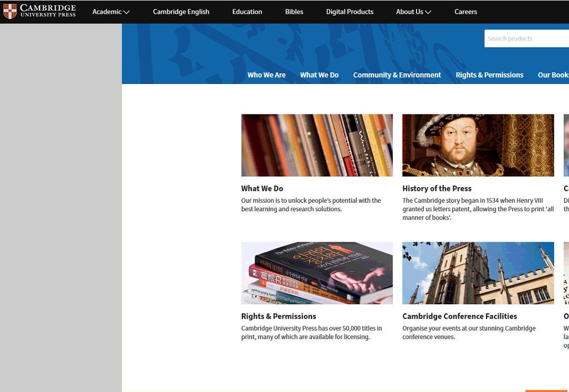Click the stacked foreign-language books image
The image size is (569, 392).
(317, 273)
